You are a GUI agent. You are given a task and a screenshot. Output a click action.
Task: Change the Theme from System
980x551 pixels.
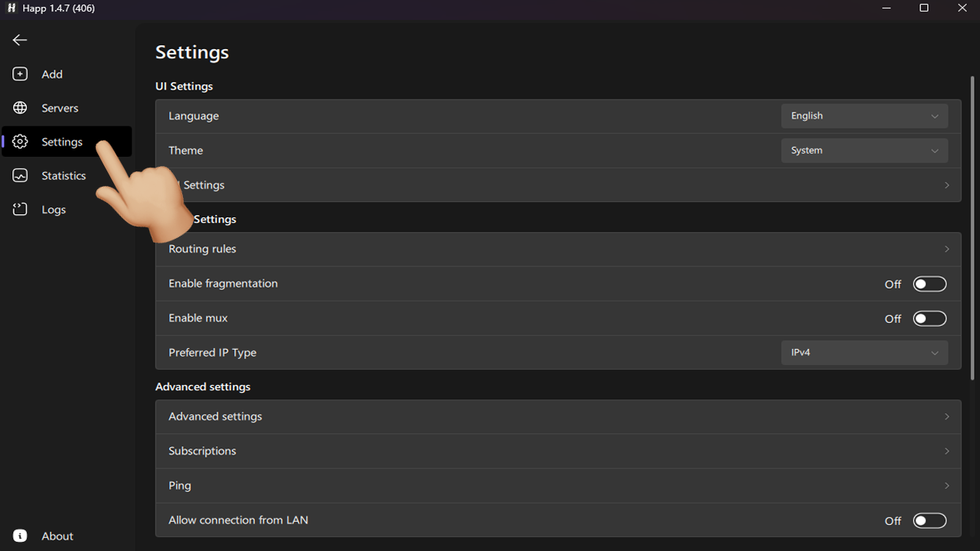[x=864, y=150]
